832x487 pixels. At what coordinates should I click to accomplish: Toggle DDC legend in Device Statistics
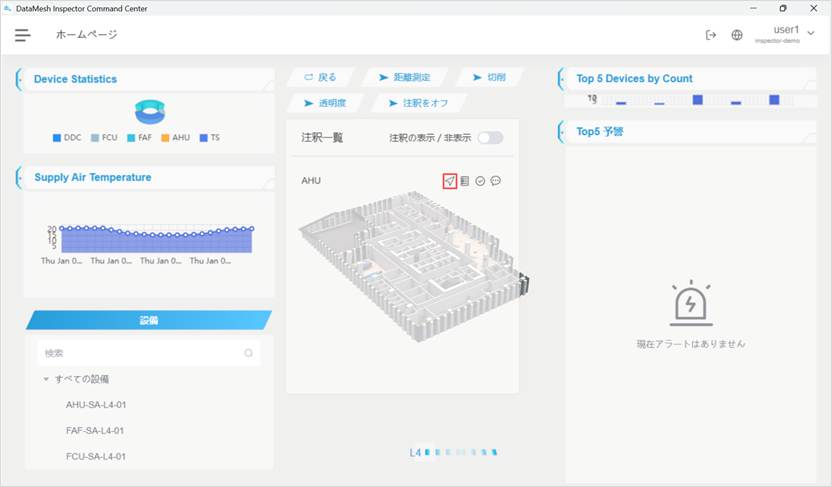(66, 137)
